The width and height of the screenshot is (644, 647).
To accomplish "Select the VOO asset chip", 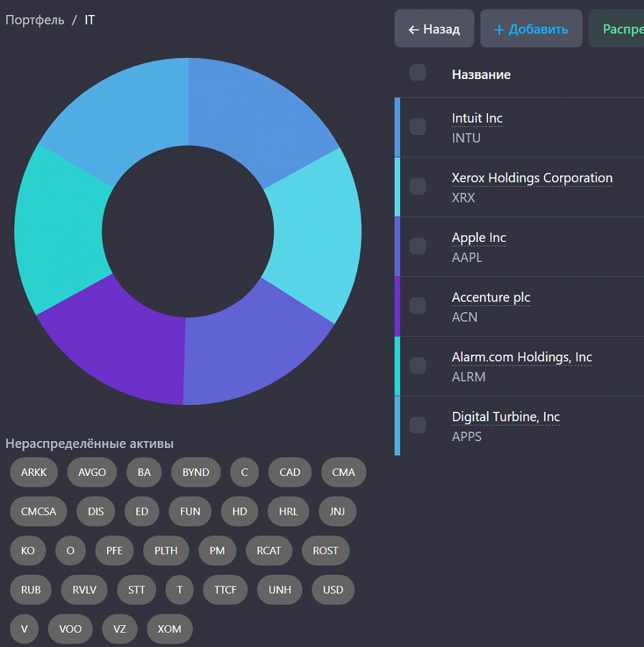I will coord(70,629).
